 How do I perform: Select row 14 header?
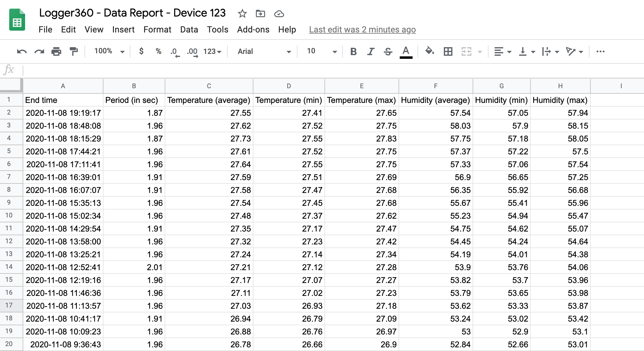point(11,267)
